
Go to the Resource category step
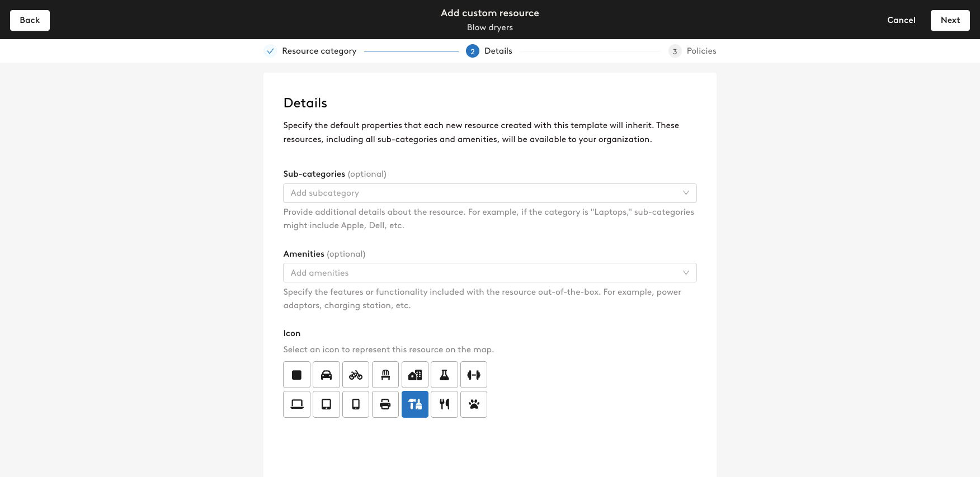[319, 51]
